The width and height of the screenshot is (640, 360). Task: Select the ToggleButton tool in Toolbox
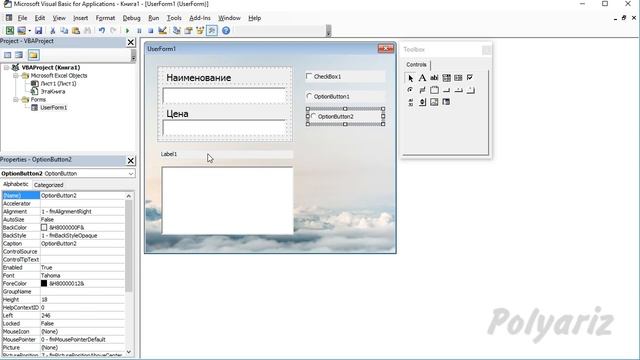(422, 90)
